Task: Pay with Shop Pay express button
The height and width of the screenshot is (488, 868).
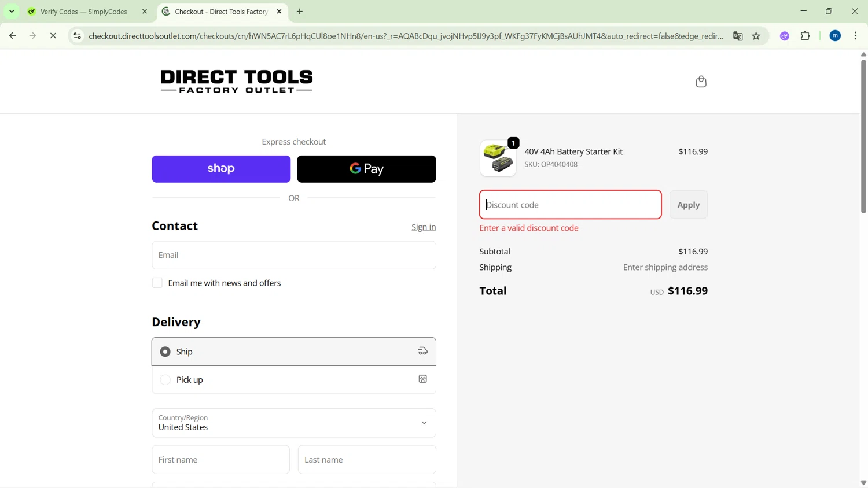Action: (221, 169)
